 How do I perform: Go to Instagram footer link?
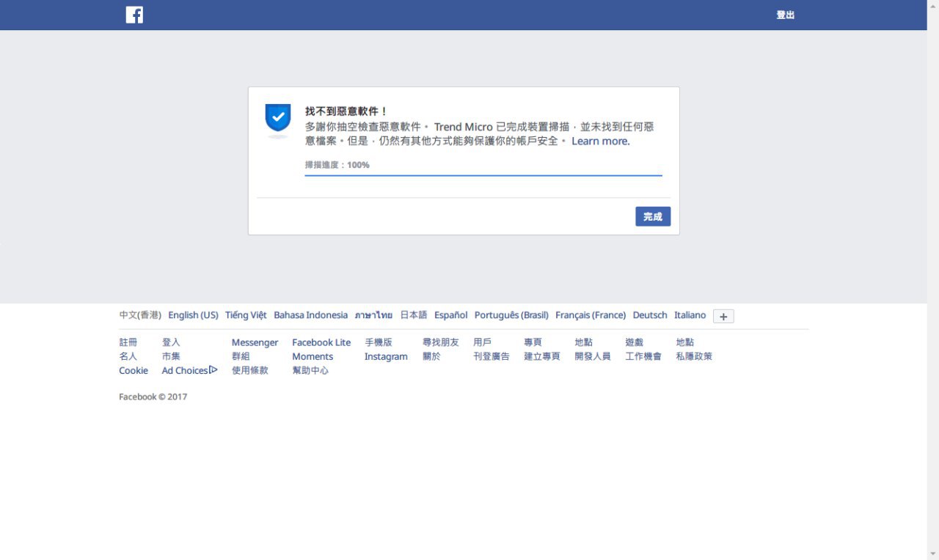386,356
